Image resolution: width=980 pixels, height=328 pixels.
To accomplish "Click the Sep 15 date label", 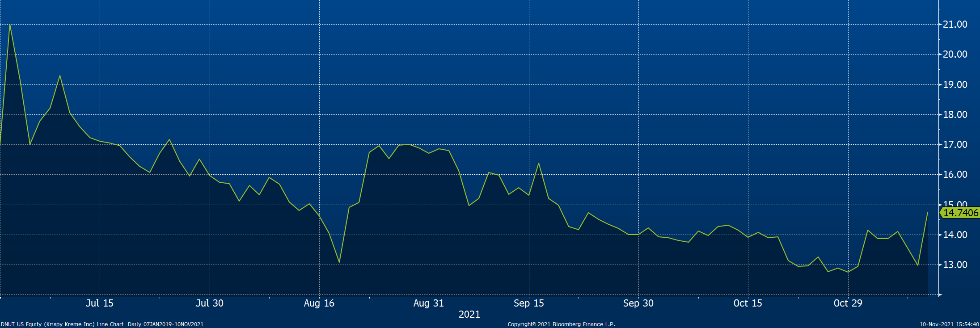I will pyautogui.click(x=529, y=303).
